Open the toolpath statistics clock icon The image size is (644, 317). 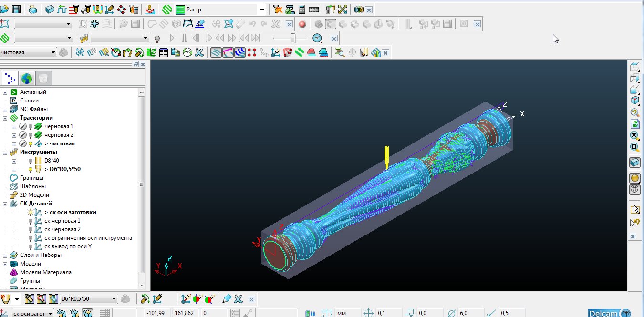point(187,52)
